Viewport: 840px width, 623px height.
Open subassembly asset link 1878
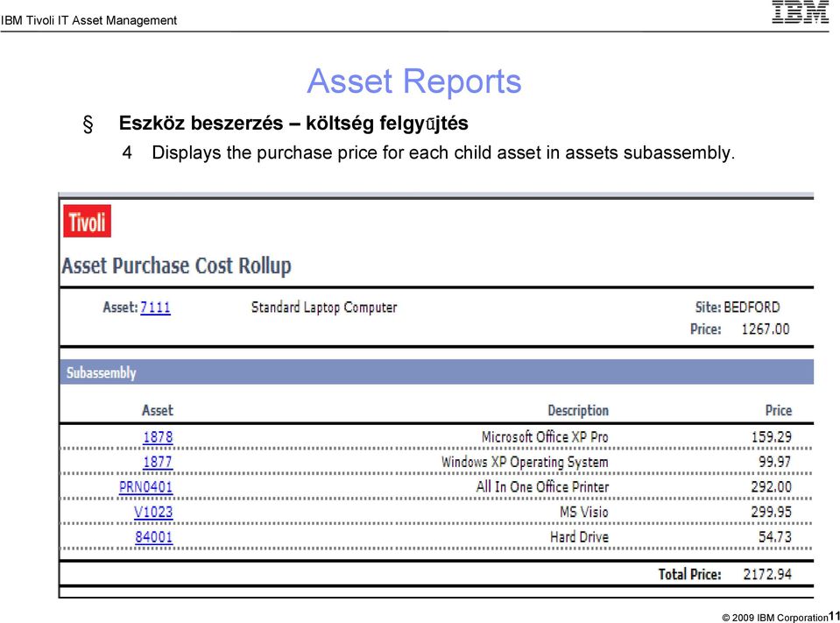pyautogui.click(x=158, y=437)
